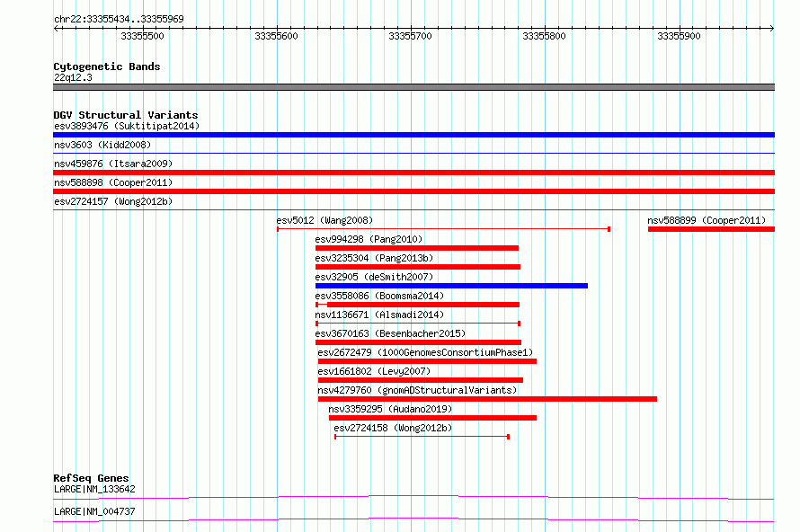This screenshot has height=532, width=800.
Task: Click the esv3558086 red feature bar
Action: pyautogui.click(x=417, y=305)
